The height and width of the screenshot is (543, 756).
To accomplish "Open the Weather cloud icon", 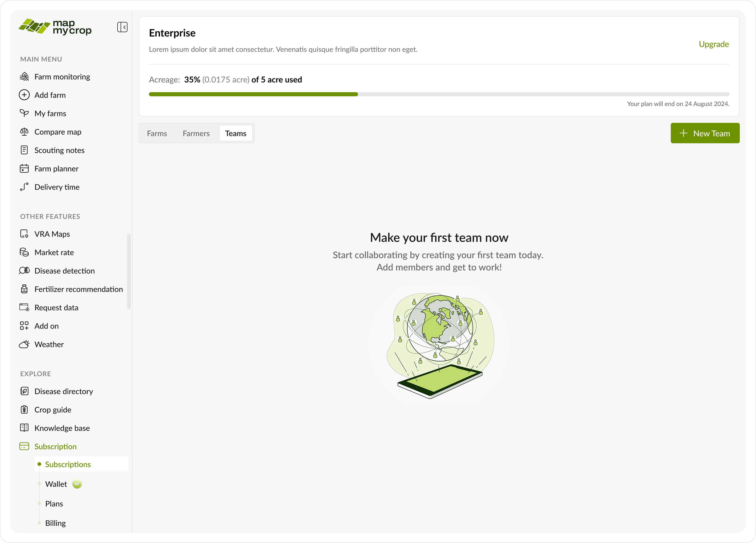I will pos(24,344).
